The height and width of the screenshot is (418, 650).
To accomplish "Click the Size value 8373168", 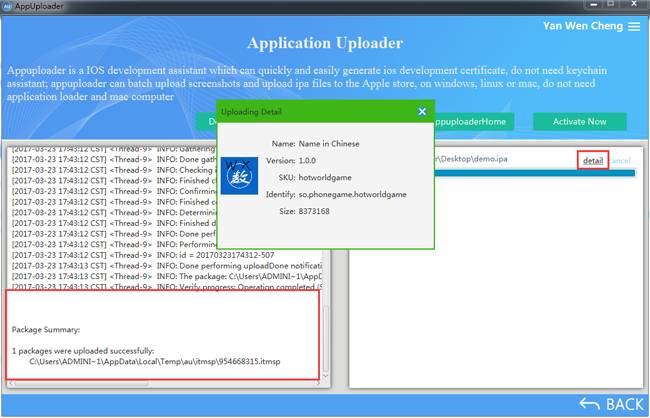I will (x=314, y=211).
